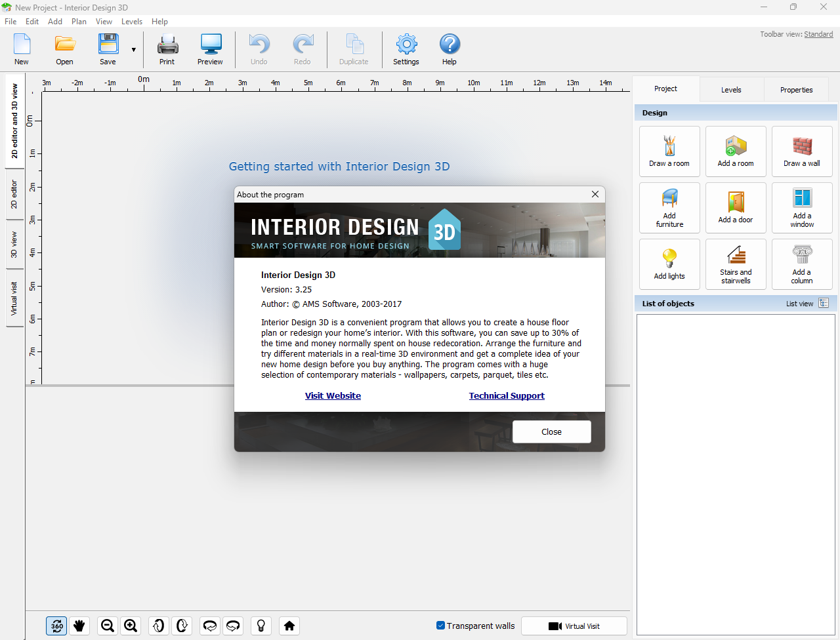This screenshot has height=640, width=840.
Task: Open the Help menu in menu bar
Action: (x=159, y=22)
